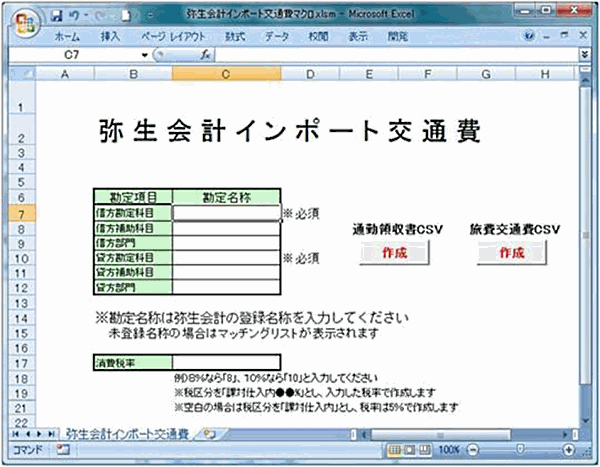Minimize the workbook window inside Excel
Image resolution: width=600 pixels, height=467 pixels.
point(547,36)
